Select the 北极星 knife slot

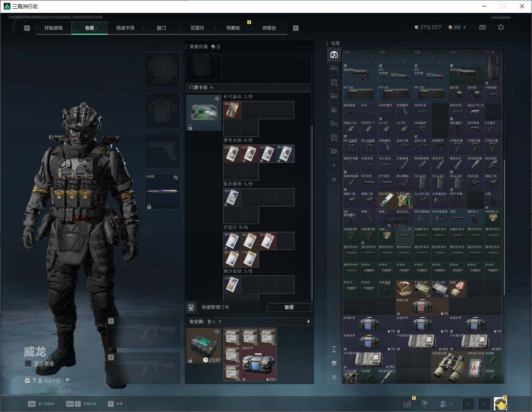[x=163, y=191]
